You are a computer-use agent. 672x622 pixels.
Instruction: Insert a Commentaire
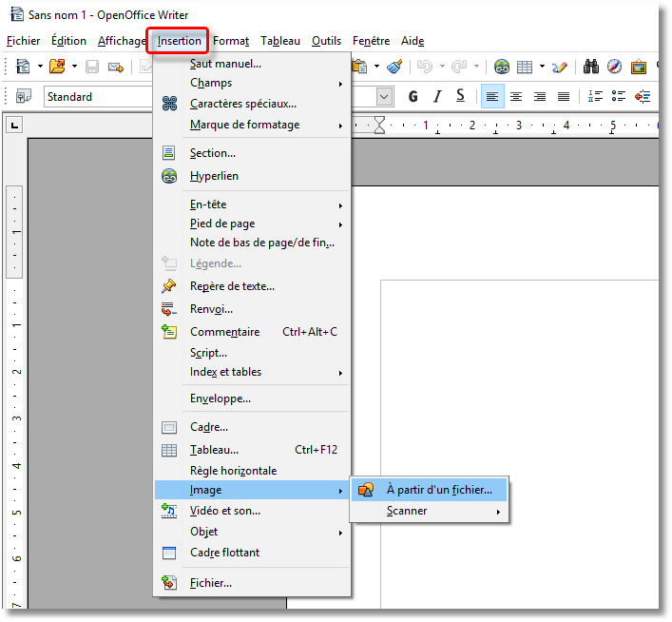[253, 332]
